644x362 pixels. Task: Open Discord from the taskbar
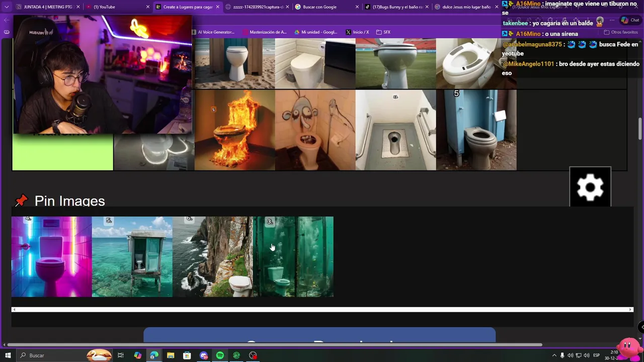tap(204, 355)
